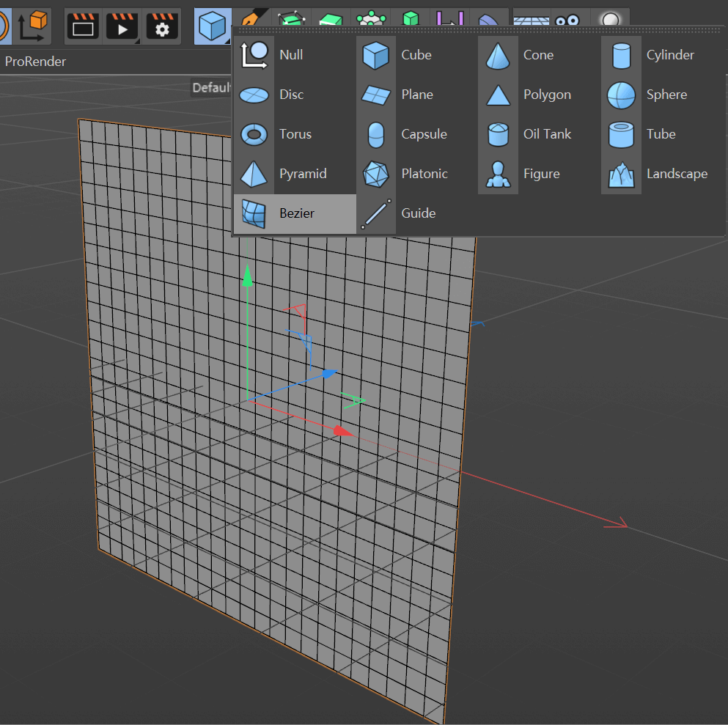Add a Cube primitive
Image resolution: width=728 pixels, height=725 pixels.
point(416,55)
